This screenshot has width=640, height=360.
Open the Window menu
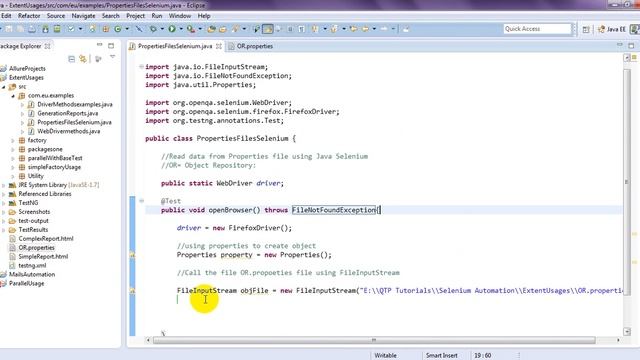(x=180, y=16)
